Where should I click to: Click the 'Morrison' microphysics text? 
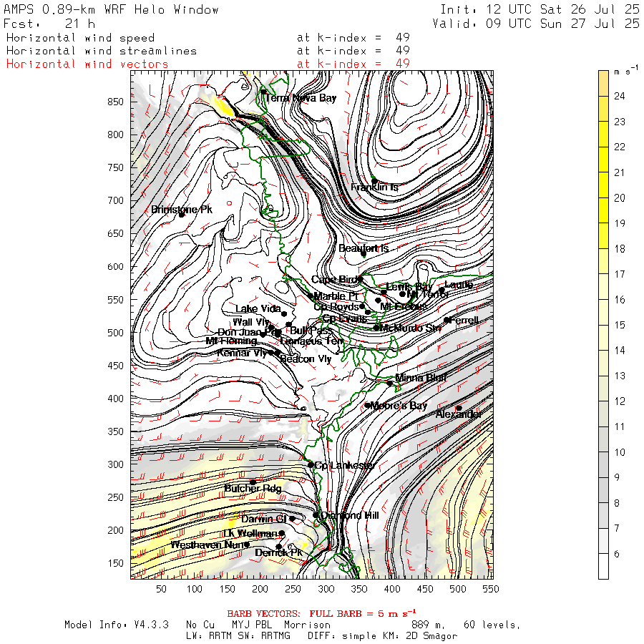point(307,625)
